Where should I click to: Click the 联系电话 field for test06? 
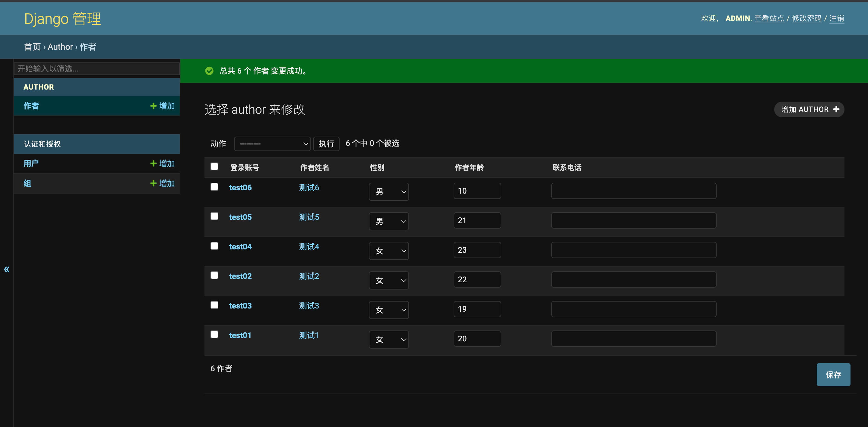634,191
